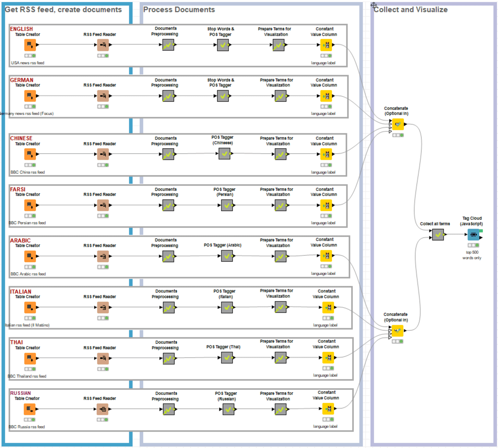This screenshot has height=448, width=498.
Task: Click the FARSI annotation heading
Action: tap(18, 189)
